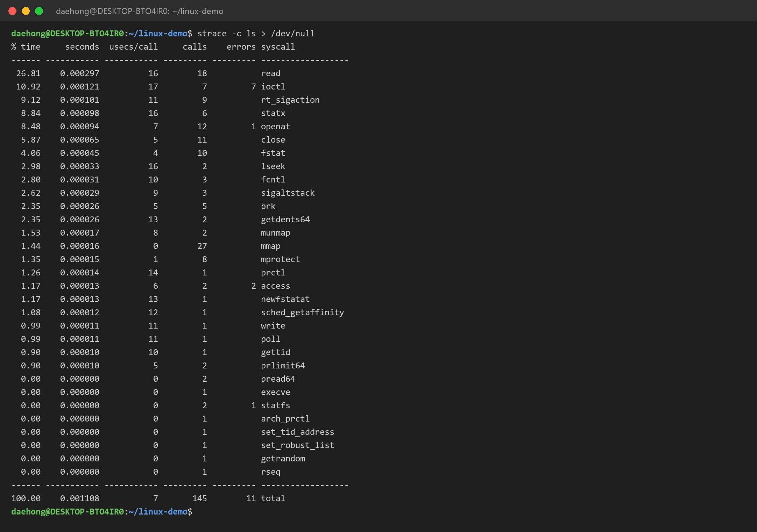
Task: Click the 'rseq' syscall name
Action: pos(271,472)
